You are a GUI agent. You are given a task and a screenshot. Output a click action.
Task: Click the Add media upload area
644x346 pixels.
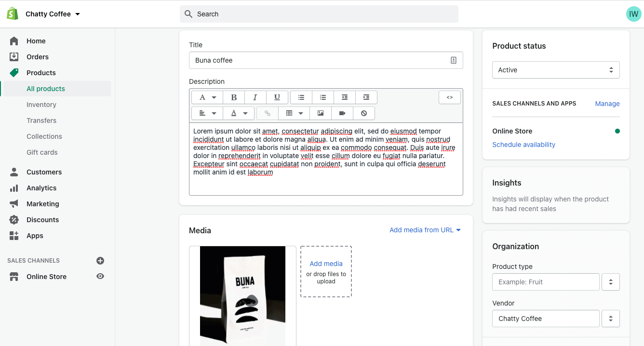[326, 271]
